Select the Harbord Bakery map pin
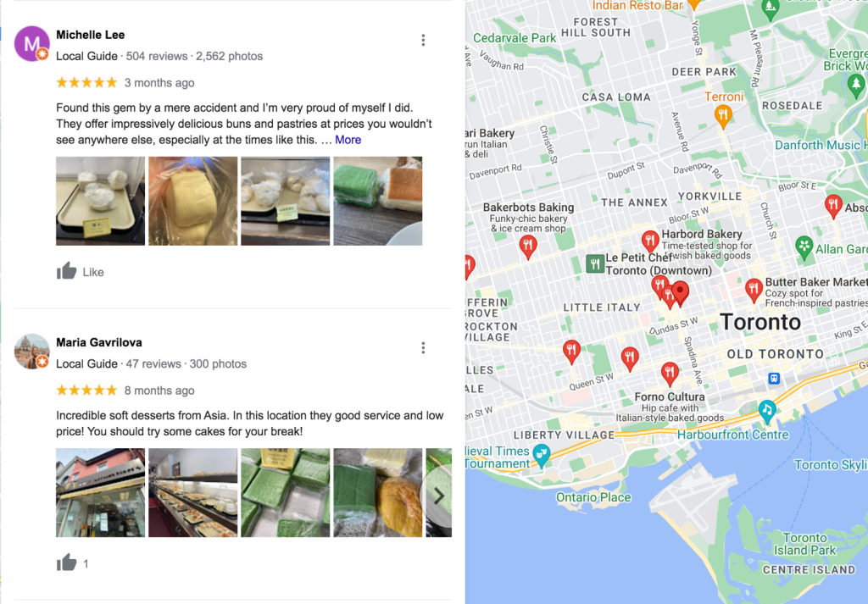This screenshot has height=604, width=868. 649,241
